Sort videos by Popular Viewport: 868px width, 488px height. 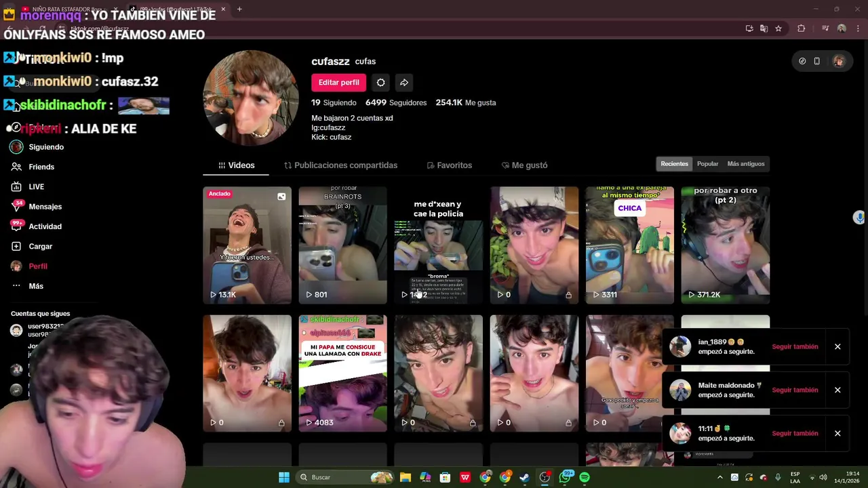point(707,164)
